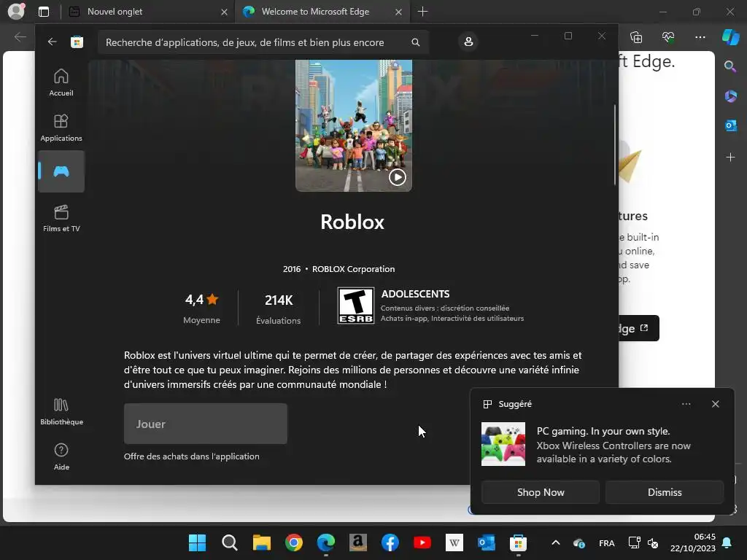Launch Google Chrome from taskbar
Viewport: 747px width, 560px height.
pyautogui.click(x=293, y=542)
